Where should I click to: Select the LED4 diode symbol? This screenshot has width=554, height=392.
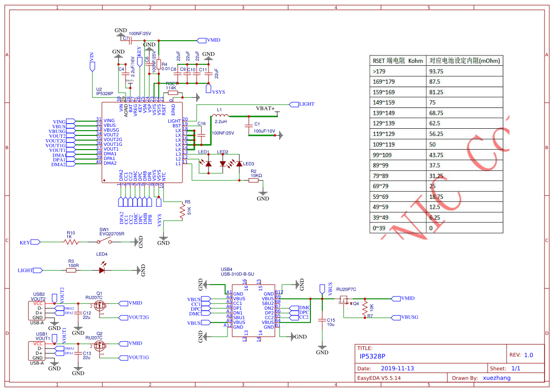(x=101, y=270)
